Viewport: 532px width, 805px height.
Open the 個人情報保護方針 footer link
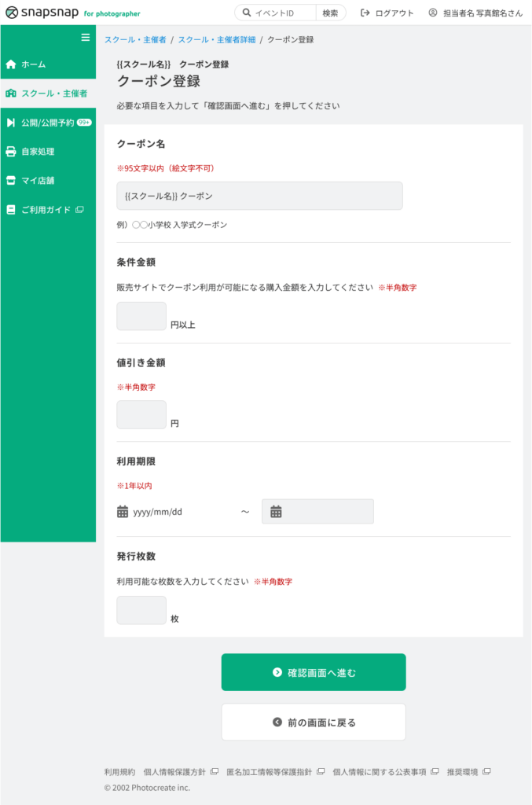(x=174, y=772)
